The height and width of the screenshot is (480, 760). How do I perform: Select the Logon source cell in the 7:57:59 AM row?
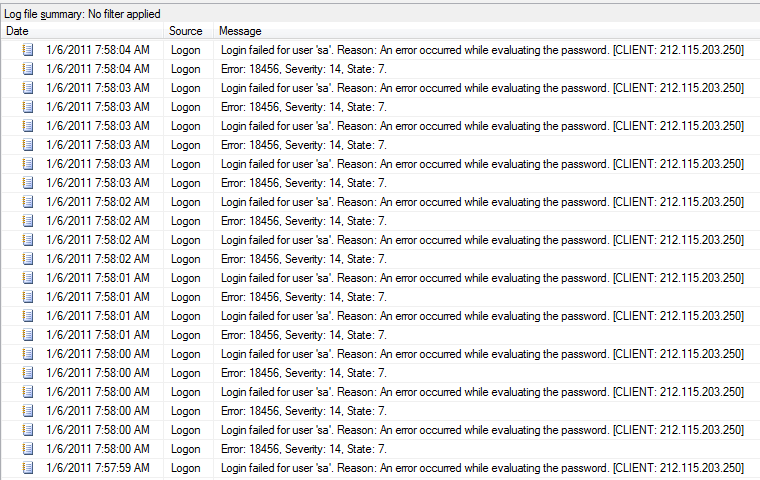click(x=185, y=468)
